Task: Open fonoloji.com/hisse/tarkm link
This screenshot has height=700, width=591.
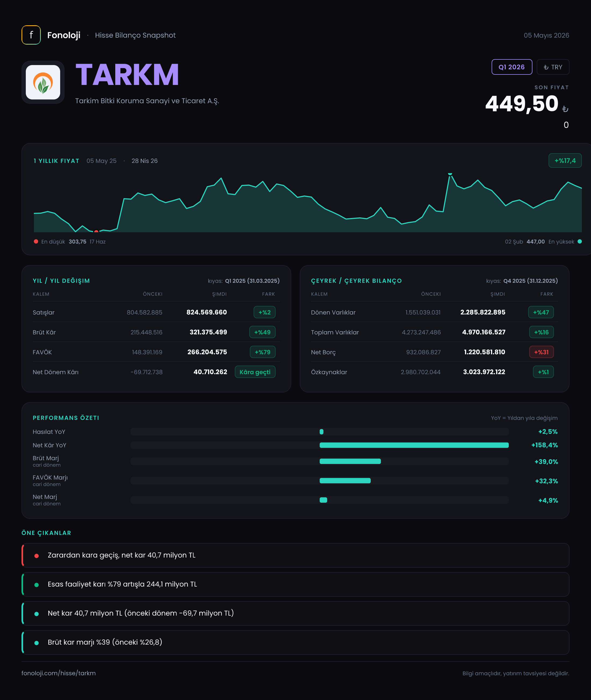Action: (x=59, y=673)
